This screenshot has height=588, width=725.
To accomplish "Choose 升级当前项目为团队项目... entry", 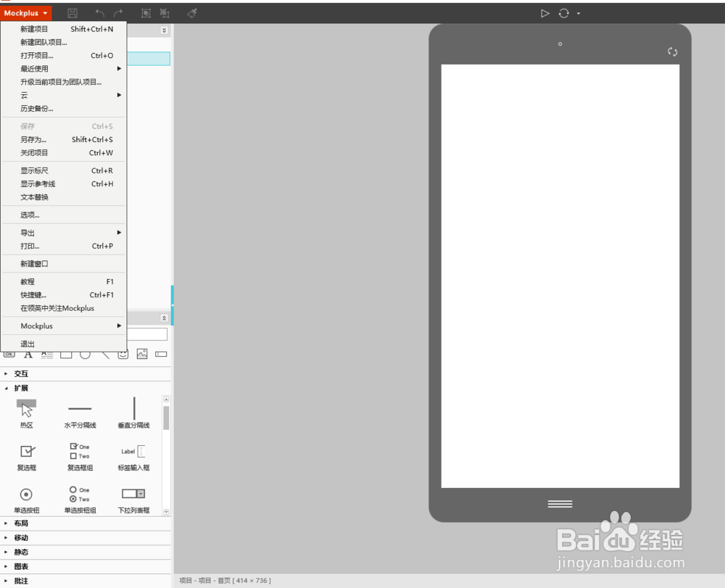I will point(64,82).
